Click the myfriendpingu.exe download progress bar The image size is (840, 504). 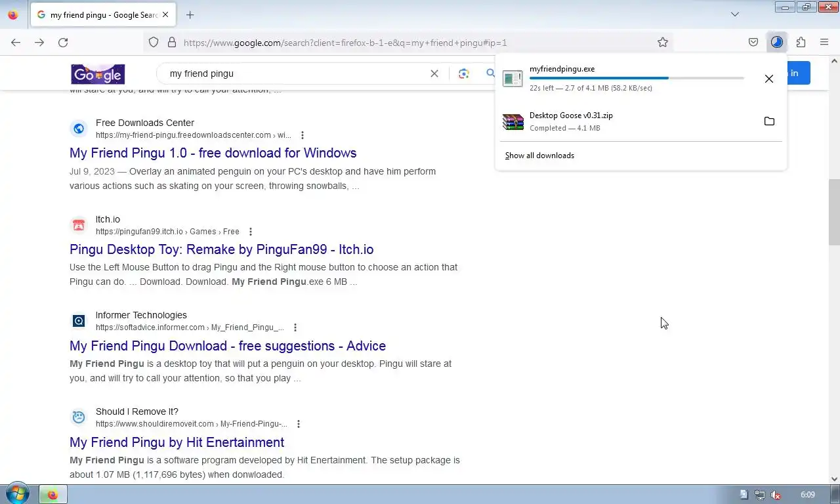coord(637,78)
